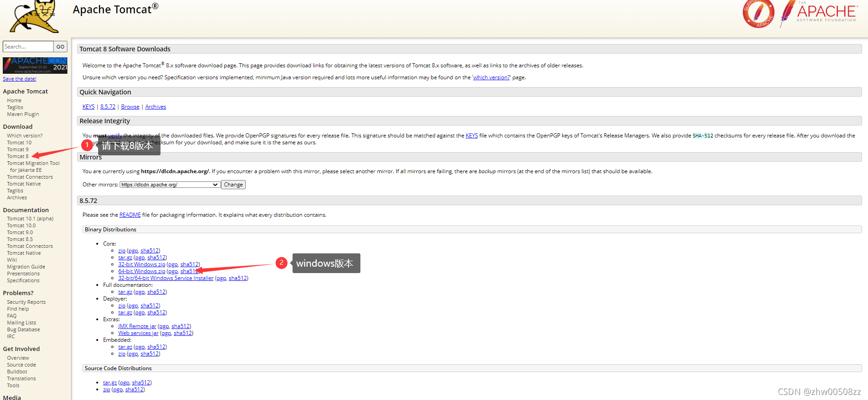Open the Migration Guide link

click(26, 267)
